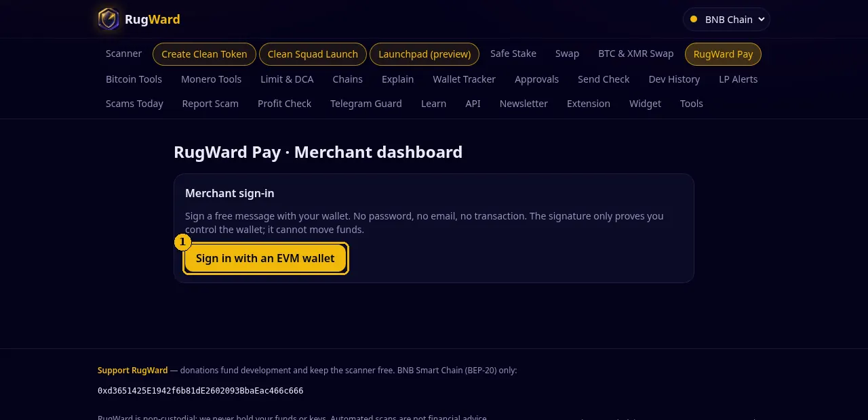Click the RugWard shield logo icon
Screen dimensions: 868x420
(x=108, y=19)
